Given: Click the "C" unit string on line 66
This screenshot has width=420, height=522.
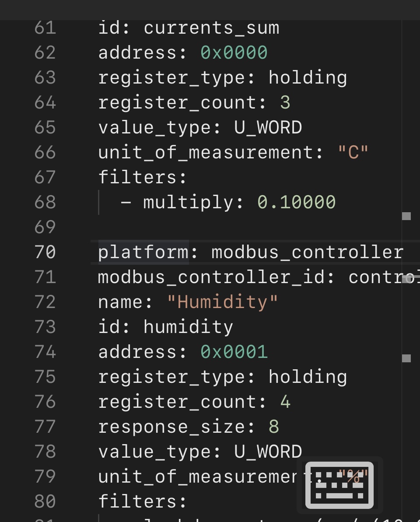Looking at the screenshot, I should pos(353,152).
